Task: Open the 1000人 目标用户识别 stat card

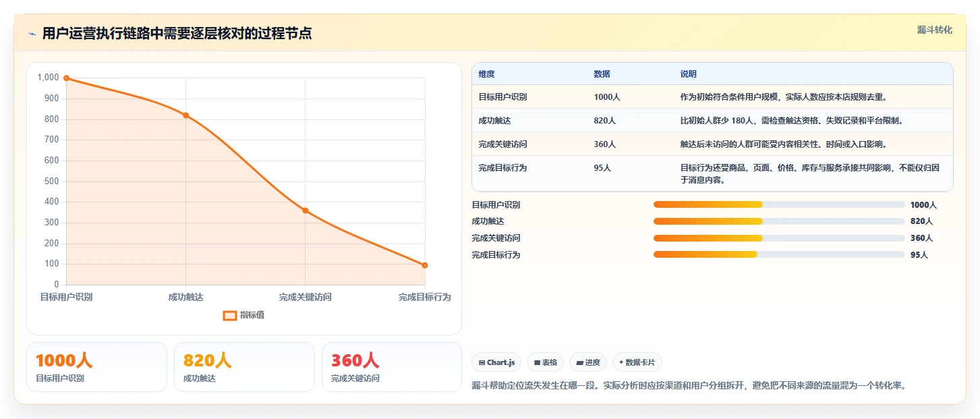Action: [96, 367]
